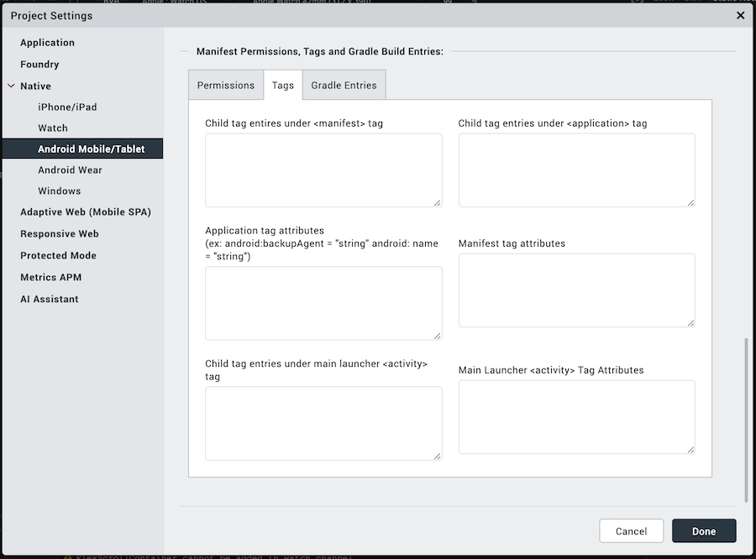Select Foundry in the sidebar

tap(39, 65)
